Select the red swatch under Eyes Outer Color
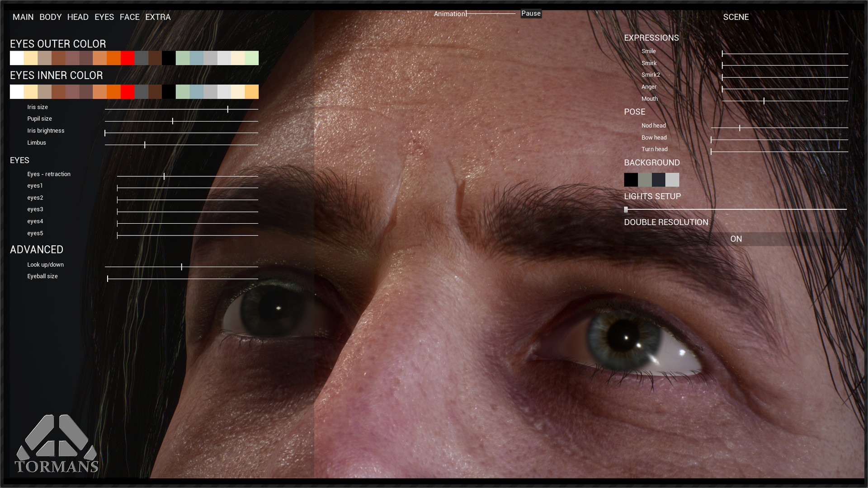Screen dimensions: 868x488 [128, 58]
